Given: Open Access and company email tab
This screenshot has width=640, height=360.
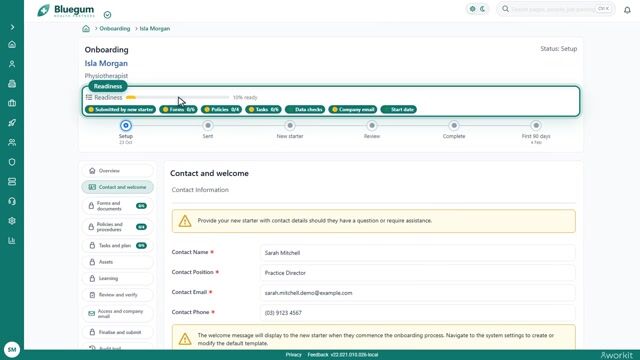Looking at the screenshot, I should (x=118, y=313).
